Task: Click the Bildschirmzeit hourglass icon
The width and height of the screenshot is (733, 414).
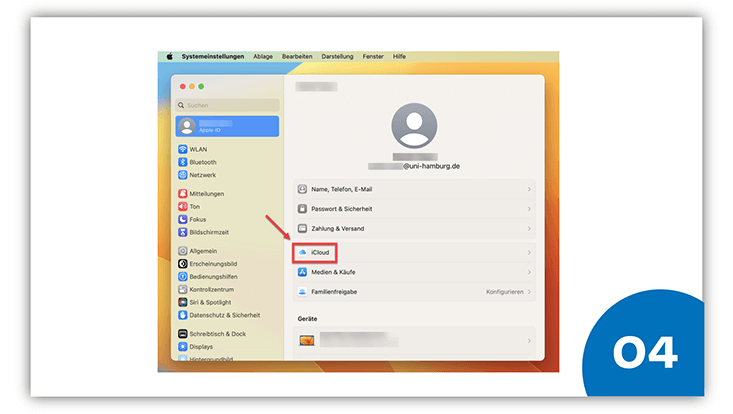Action: 183,232
